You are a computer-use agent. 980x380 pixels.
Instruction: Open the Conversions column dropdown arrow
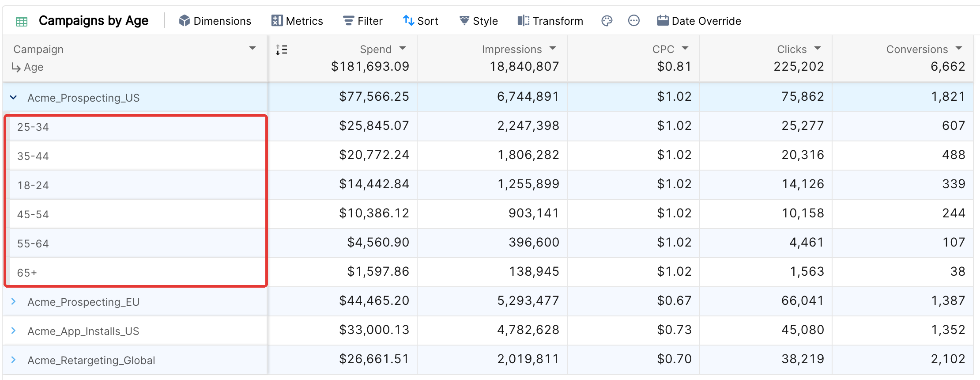pyautogui.click(x=959, y=48)
